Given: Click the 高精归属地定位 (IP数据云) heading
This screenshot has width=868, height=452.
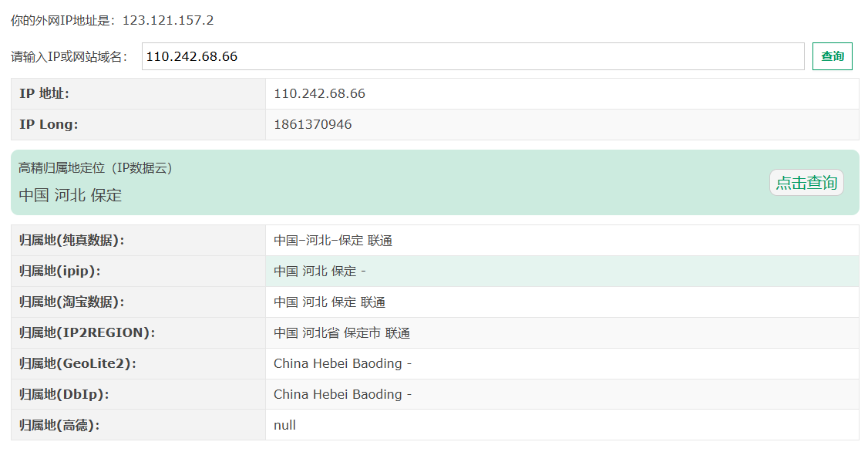Looking at the screenshot, I should (96, 168).
